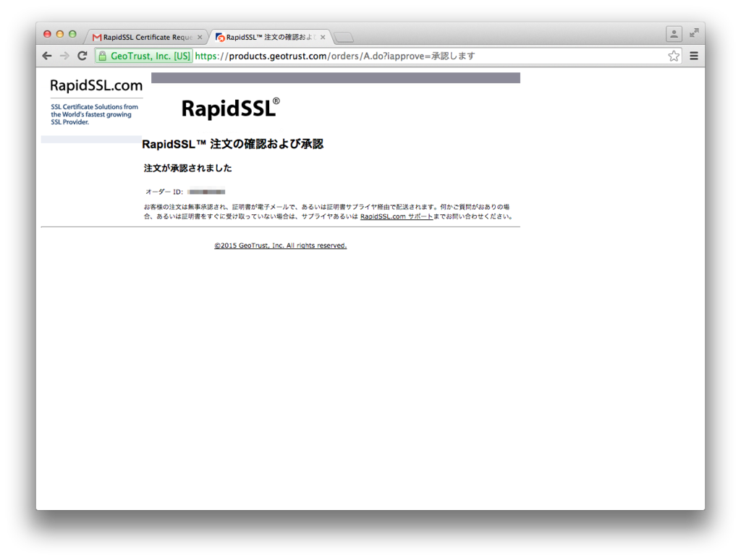Screen dimensions: 741x560
Task: Click the オーダー ID label
Action: point(164,192)
